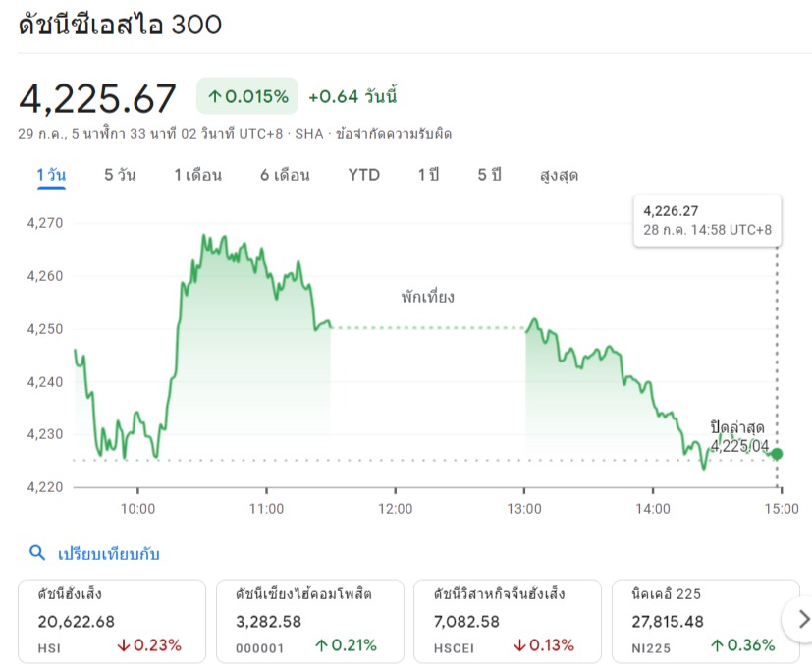Switch to the 5 วัน range tab

coord(120,175)
